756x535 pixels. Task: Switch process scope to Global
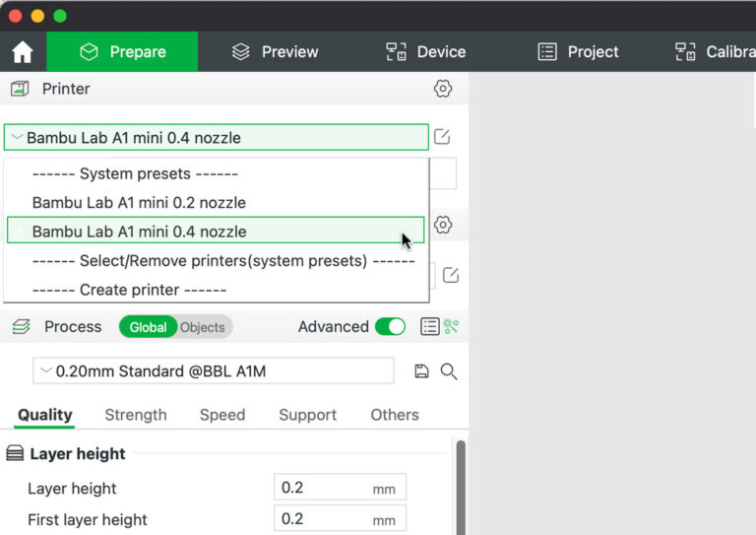pos(148,327)
